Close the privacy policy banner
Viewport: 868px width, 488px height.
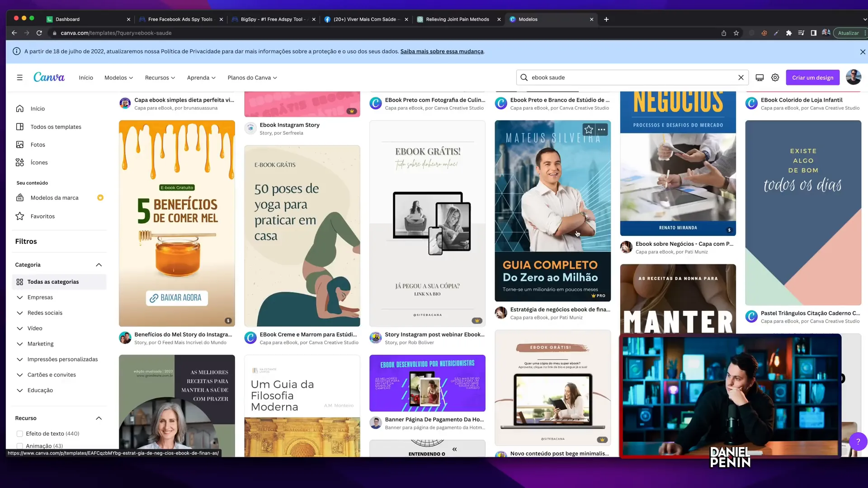pos(863,52)
